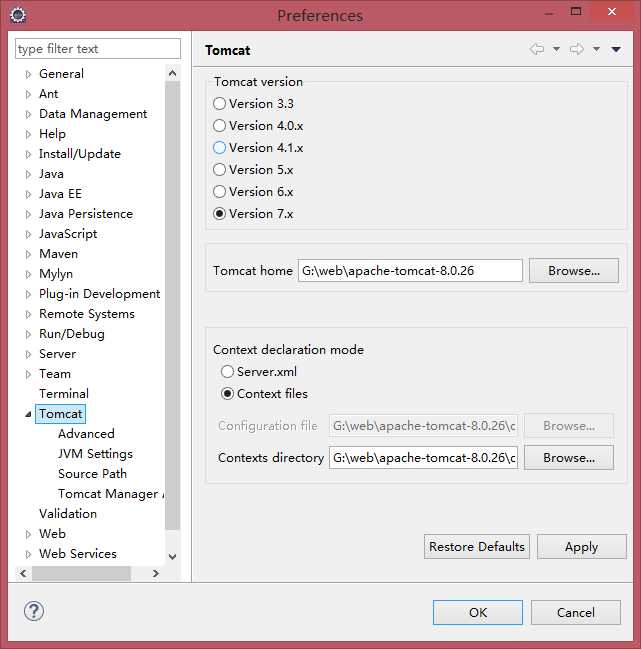Open the Source Path page
This screenshot has height=649, width=641.
click(92, 474)
